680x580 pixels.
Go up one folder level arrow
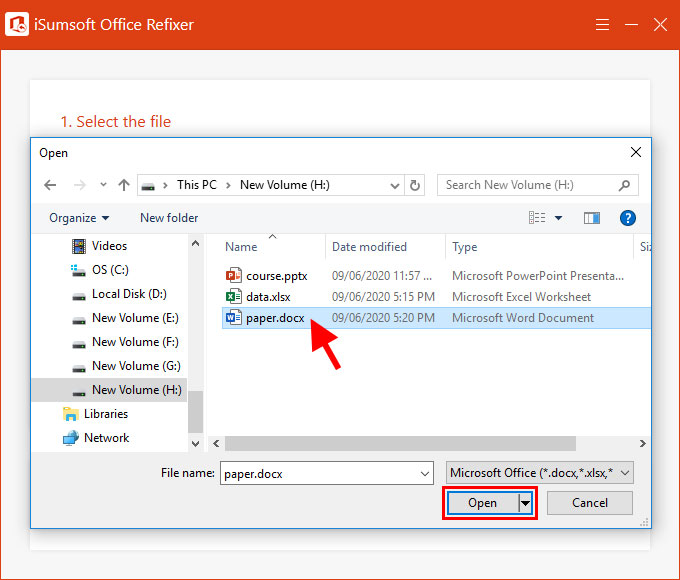click(x=124, y=185)
